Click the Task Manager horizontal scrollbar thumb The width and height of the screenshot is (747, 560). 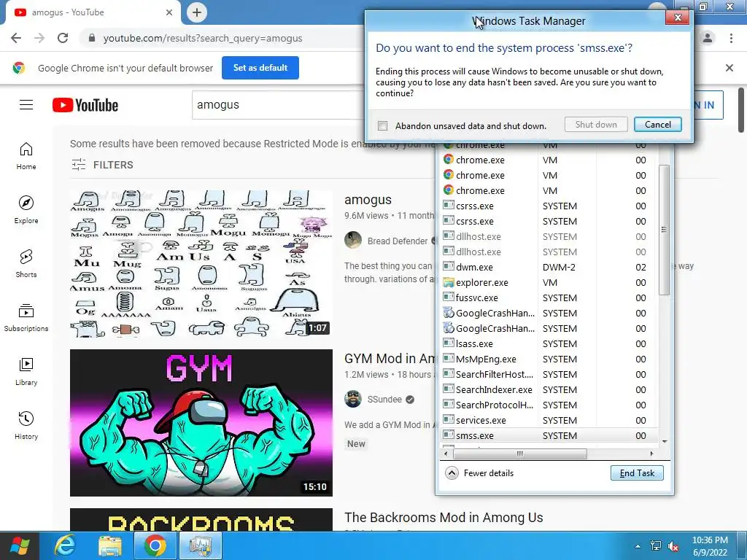pos(519,454)
